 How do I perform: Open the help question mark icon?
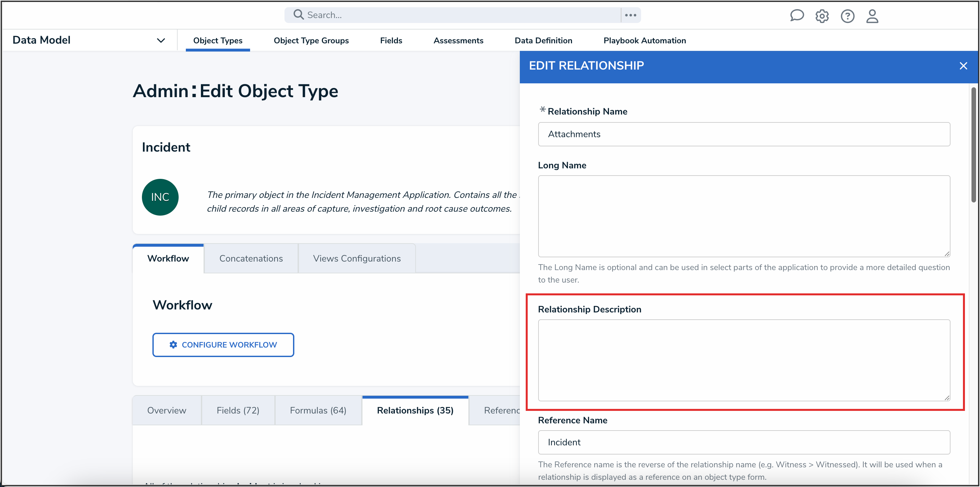(x=847, y=16)
